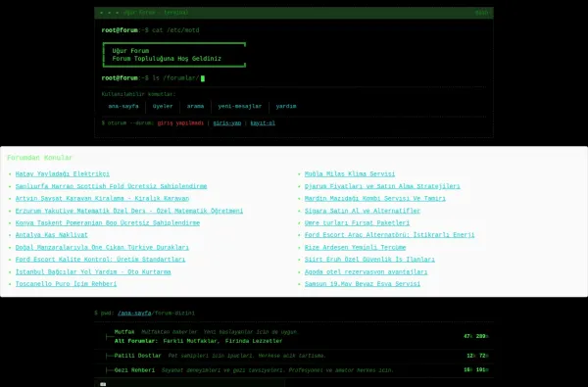Open Samsun 19 Mayıs Beyaz Eşya Servisi
The image size is (588, 387).
click(x=363, y=284)
